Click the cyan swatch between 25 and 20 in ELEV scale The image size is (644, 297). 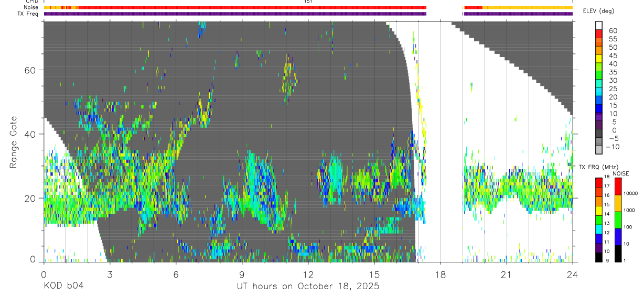[599, 92]
